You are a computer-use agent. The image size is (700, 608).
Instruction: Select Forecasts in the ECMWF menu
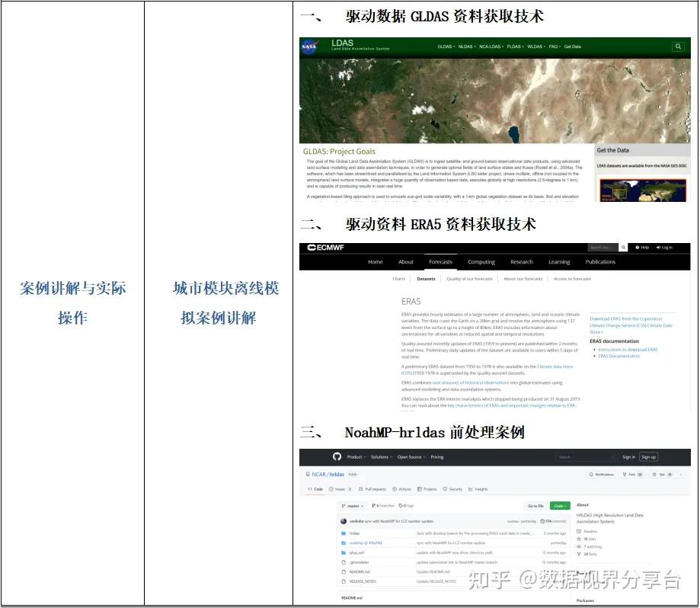442,261
